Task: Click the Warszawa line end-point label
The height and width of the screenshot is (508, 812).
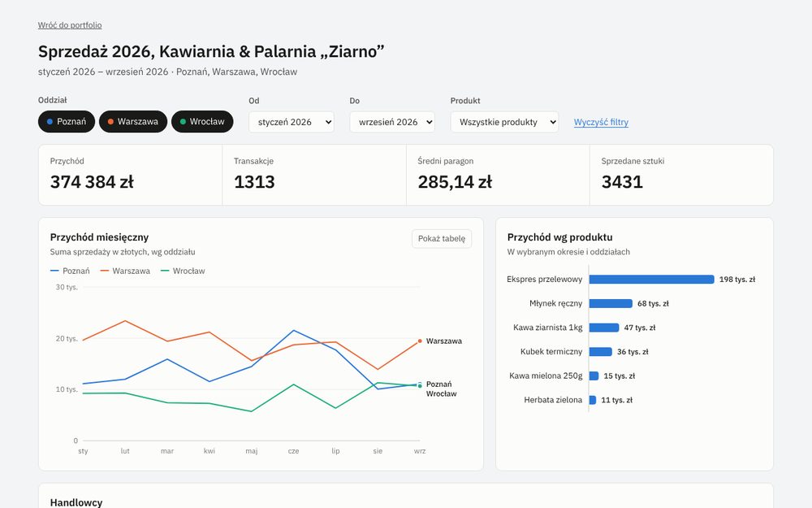Action: [x=444, y=341]
